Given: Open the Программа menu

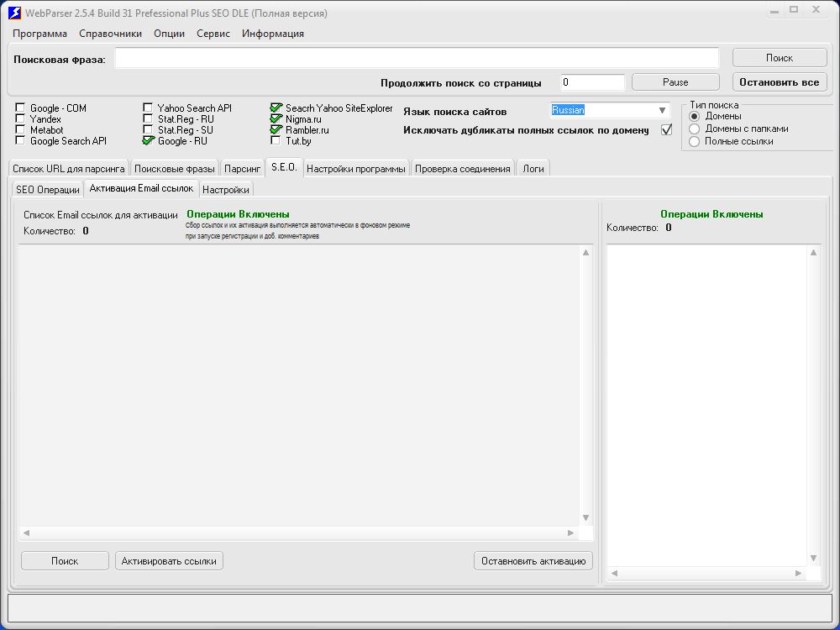Looking at the screenshot, I should [x=39, y=34].
